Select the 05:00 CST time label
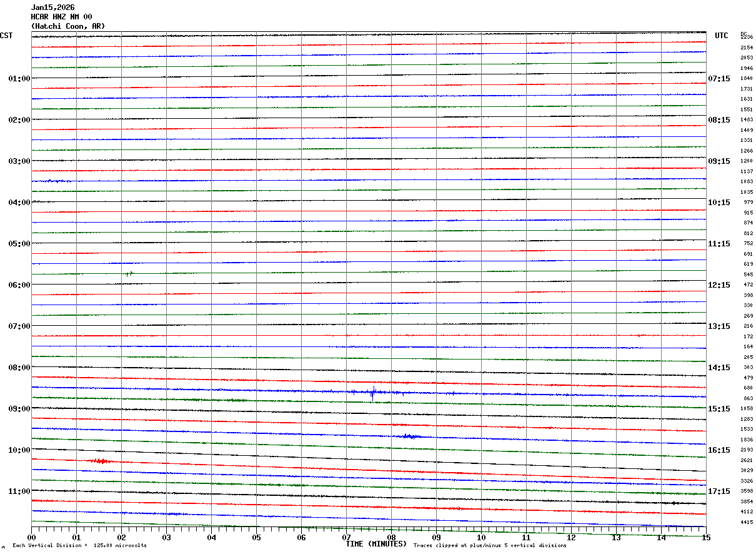The height and width of the screenshot is (554, 756). (x=19, y=244)
